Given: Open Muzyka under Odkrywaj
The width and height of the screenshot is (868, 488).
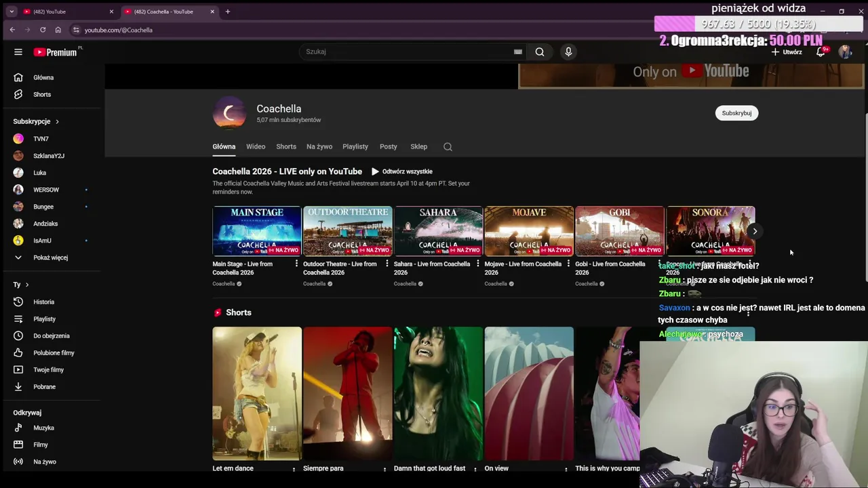Looking at the screenshot, I should 51,428.
